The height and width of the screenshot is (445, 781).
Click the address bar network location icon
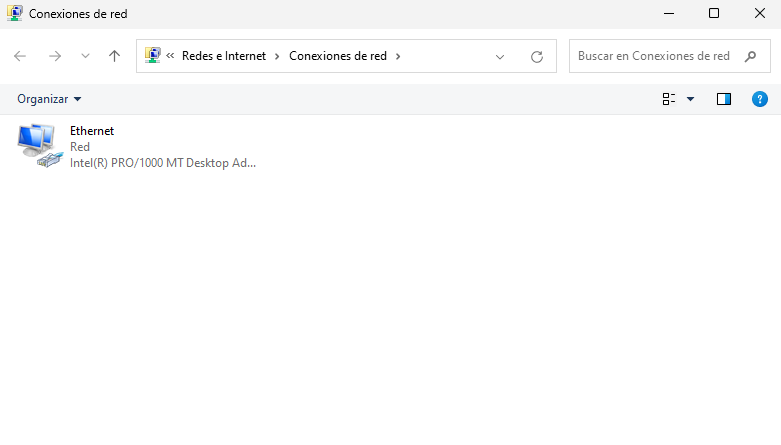point(153,56)
